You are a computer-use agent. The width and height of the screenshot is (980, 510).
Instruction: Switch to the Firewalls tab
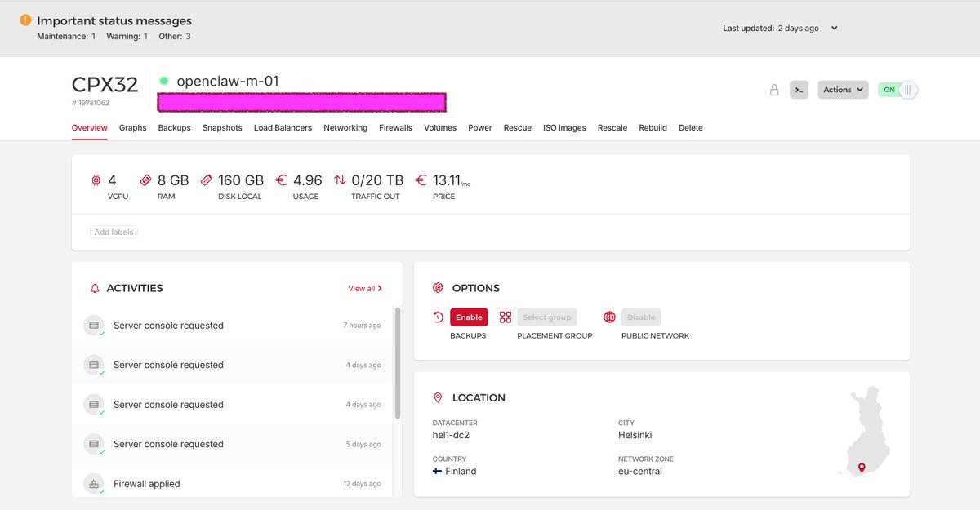coord(395,127)
